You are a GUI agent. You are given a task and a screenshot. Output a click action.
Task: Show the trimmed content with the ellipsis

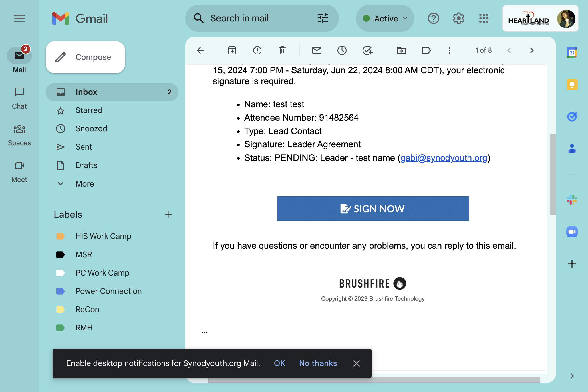pyautogui.click(x=204, y=332)
